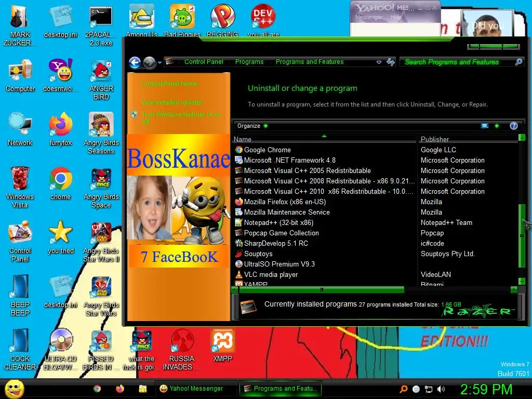This screenshot has width=532, height=399.
Task: Open the COCK CLEANER desktop icon
Action: 20,350
